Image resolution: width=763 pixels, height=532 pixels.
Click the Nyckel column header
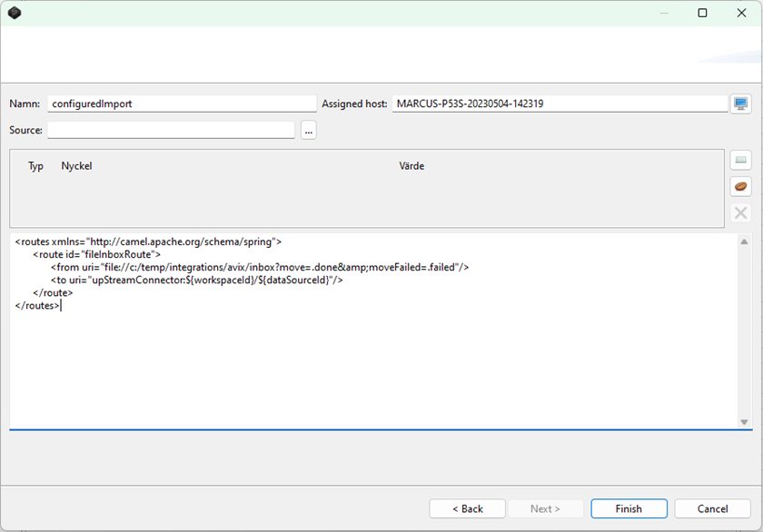tap(76, 166)
